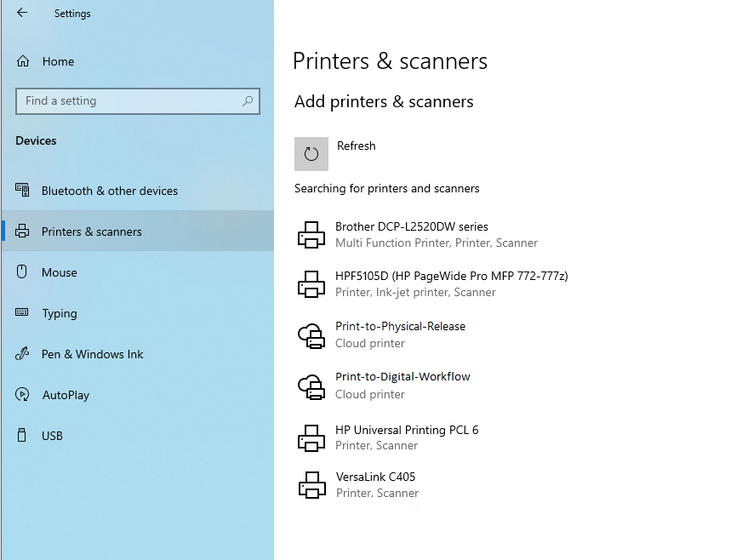Click the HP Universal Printing PCL 6 icon

(x=311, y=437)
